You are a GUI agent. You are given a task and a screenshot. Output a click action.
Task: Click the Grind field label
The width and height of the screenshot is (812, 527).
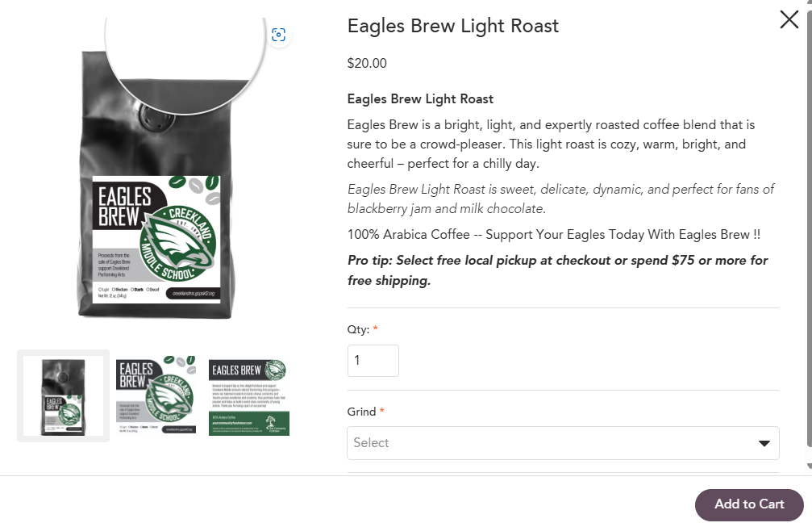361,412
